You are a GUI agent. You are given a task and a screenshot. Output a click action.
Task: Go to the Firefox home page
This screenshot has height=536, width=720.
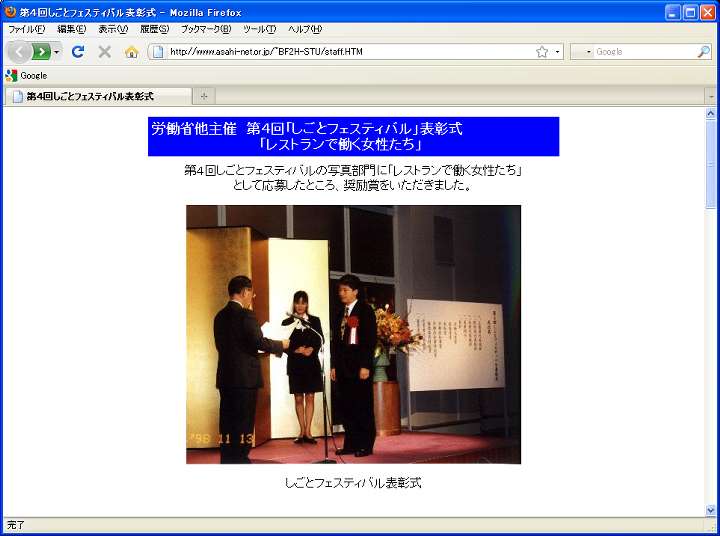pos(131,51)
